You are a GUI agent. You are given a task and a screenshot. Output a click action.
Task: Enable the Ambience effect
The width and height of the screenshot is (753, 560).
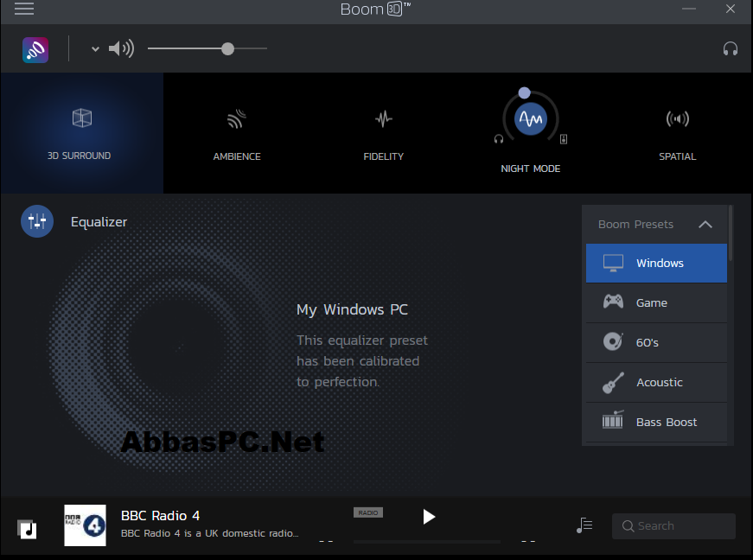click(x=237, y=119)
